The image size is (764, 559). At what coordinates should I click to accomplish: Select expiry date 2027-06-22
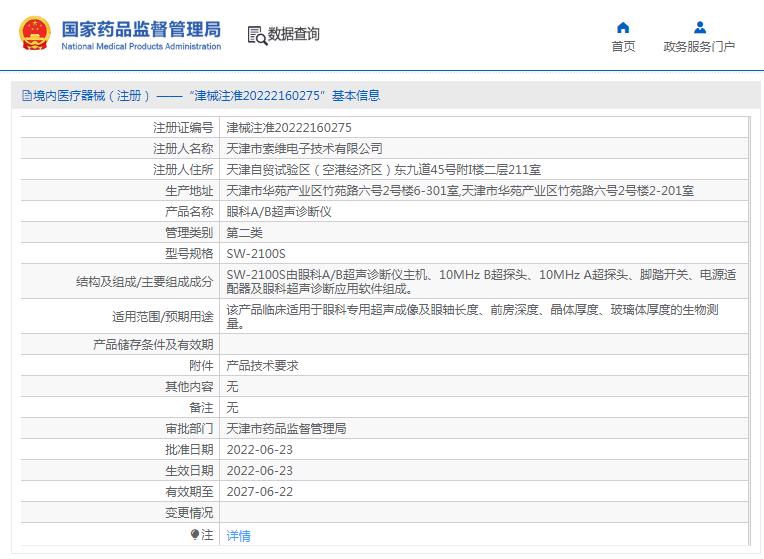pos(260,491)
